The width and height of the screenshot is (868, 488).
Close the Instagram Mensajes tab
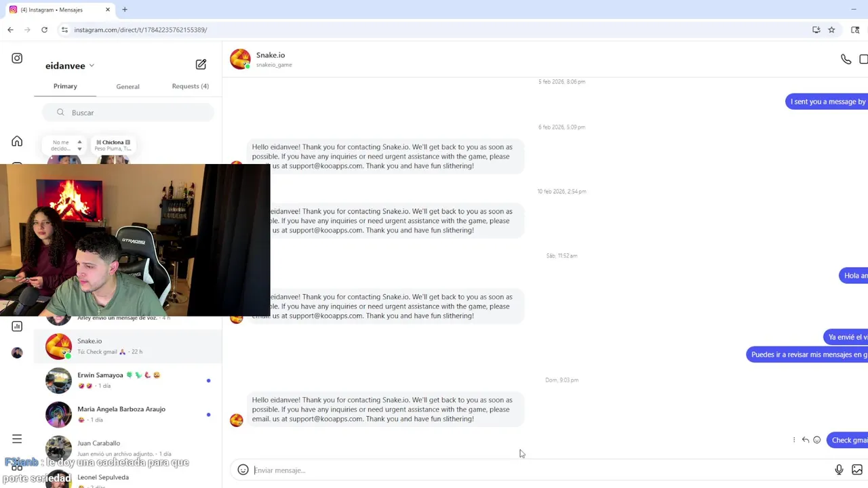tap(107, 9)
